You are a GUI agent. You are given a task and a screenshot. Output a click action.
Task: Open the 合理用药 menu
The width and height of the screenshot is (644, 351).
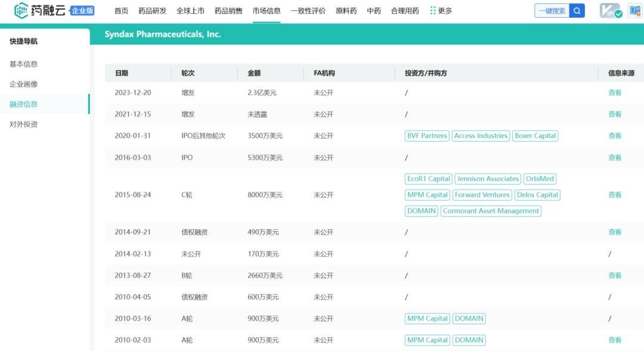click(x=405, y=11)
